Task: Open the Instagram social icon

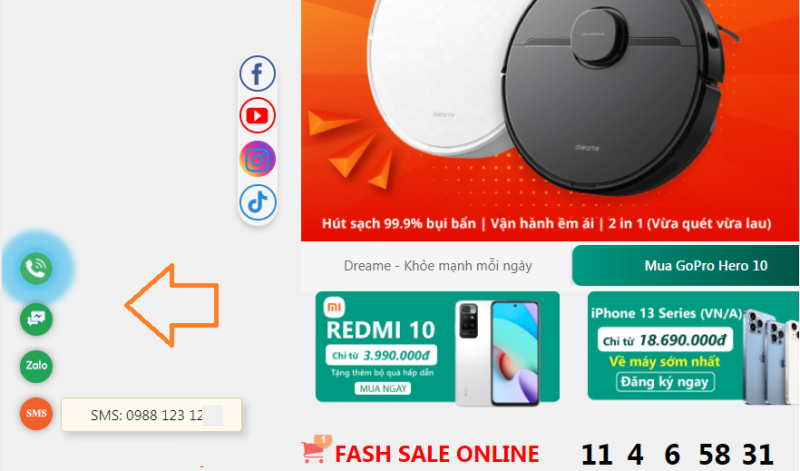Action: pos(258,159)
